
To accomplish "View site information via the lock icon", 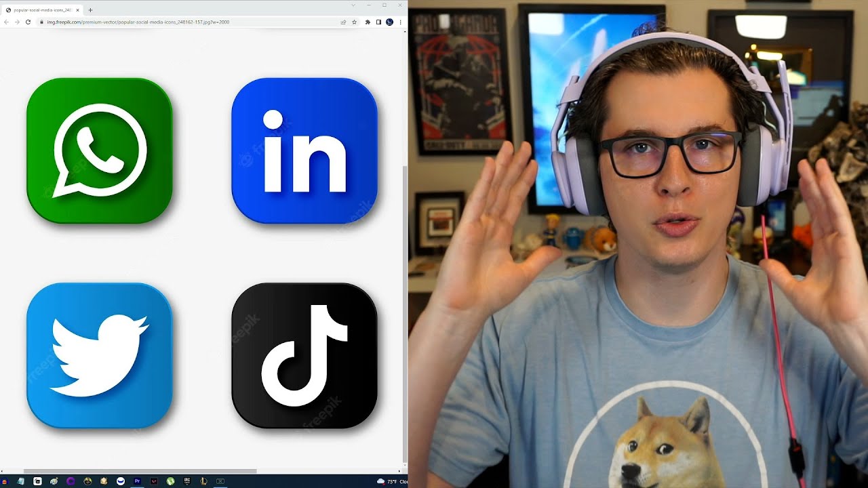I will tap(42, 22).
